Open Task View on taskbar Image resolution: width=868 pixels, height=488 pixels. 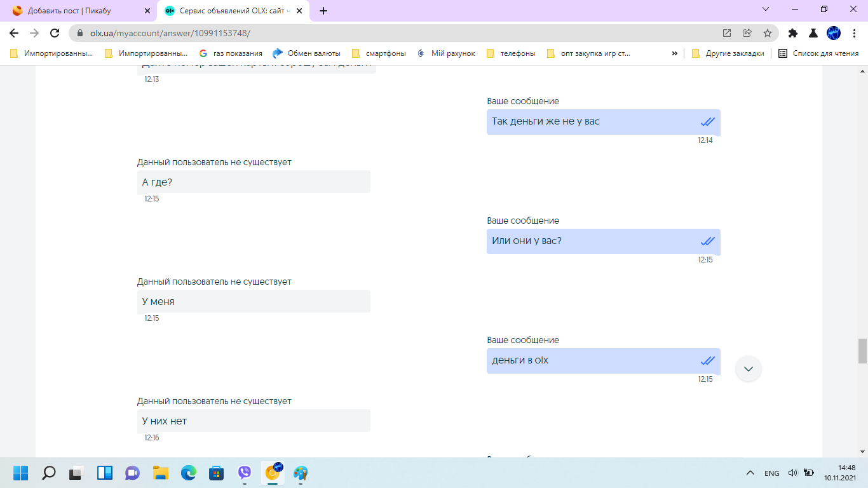(x=77, y=473)
